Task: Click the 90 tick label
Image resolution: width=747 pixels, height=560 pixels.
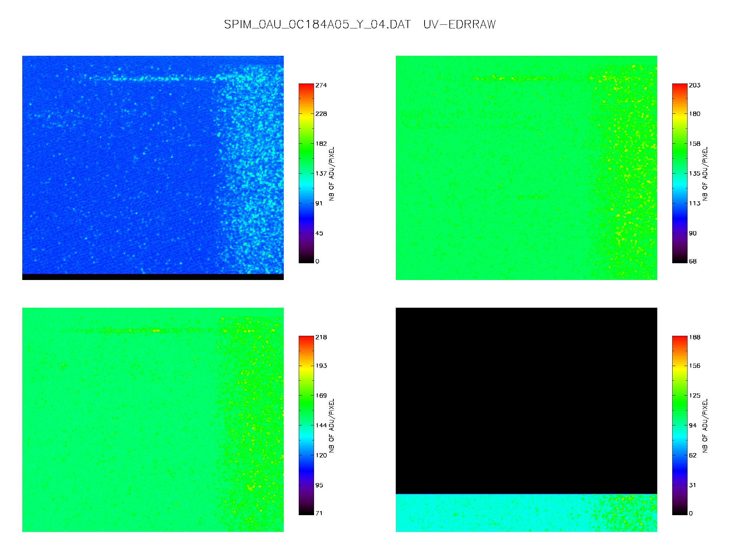Action: (x=693, y=233)
